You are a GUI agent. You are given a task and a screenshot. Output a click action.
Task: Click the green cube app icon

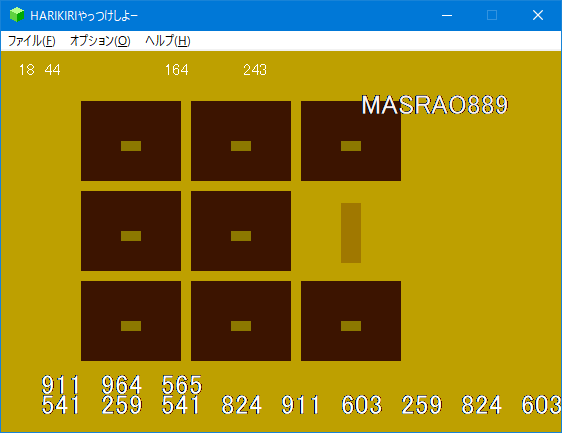[x=16, y=15]
